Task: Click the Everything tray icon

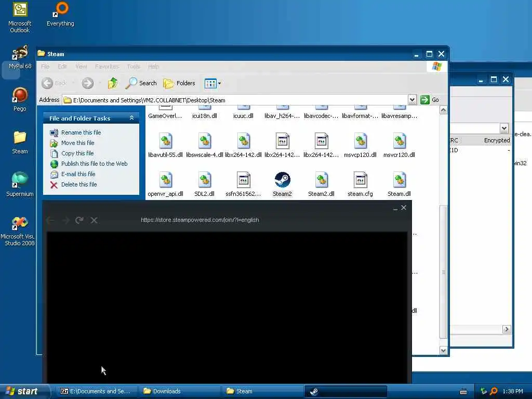Action: 494,391
